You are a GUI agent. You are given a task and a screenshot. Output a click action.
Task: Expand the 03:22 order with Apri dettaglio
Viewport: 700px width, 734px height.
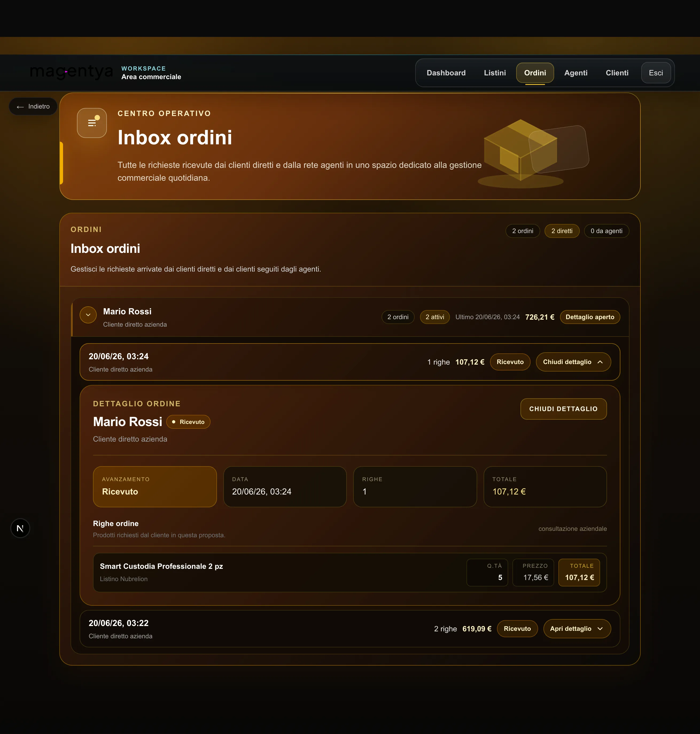coord(577,629)
